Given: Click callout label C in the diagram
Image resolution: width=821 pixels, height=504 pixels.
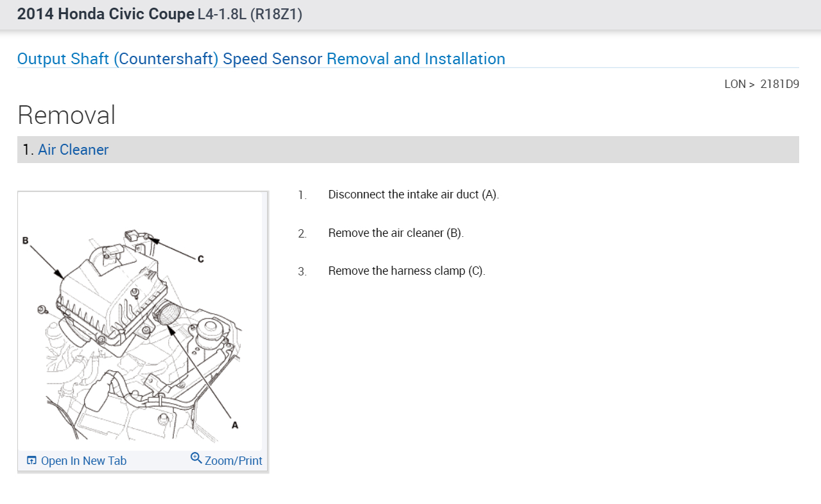Looking at the screenshot, I should pyautogui.click(x=200, y=259).
